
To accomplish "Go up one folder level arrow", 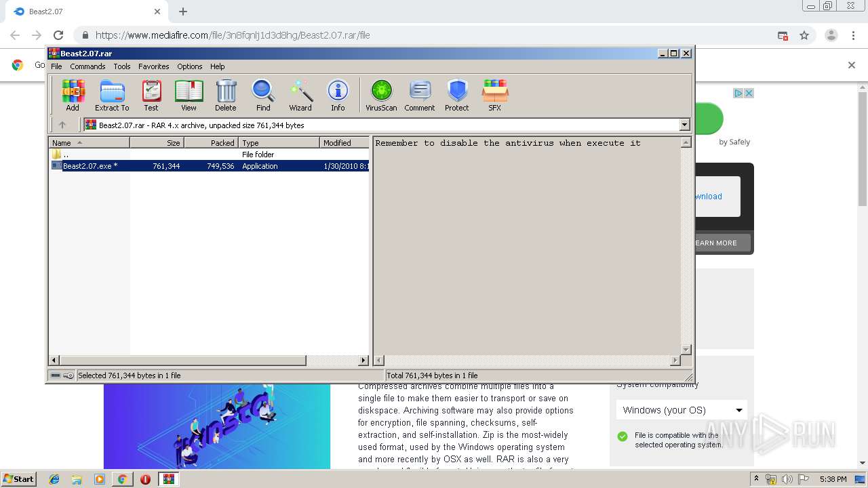I will click(62, 125).
